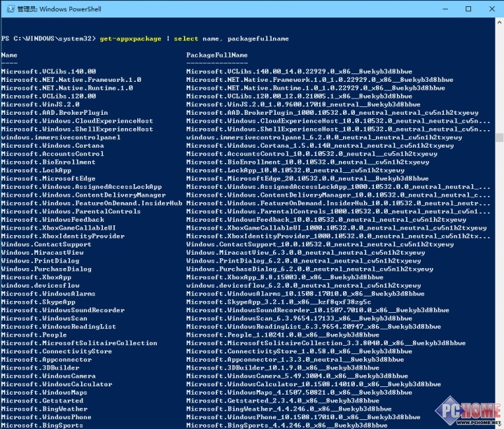The image size is (504, 429).
Task: Minimize the PowerShell window
Action: pyautogui.click(x=445, y=9)
